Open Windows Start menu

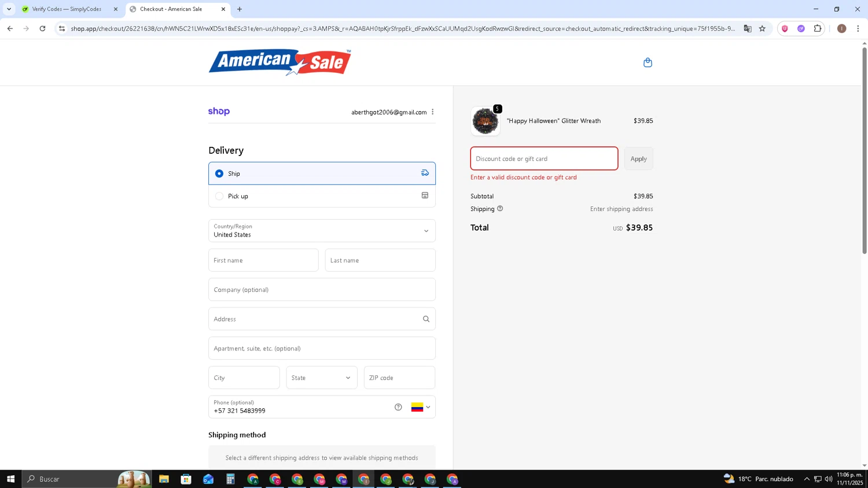point(10,479)
